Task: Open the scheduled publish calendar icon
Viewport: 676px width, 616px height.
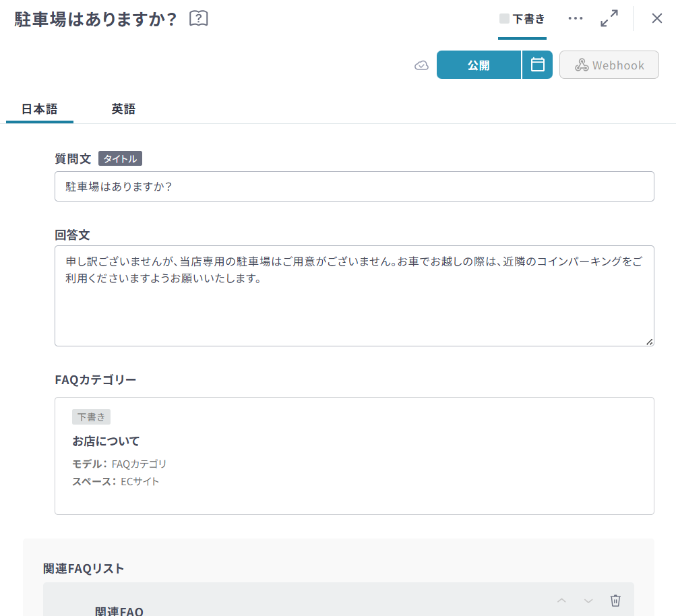Action: [x=537, y=65]
